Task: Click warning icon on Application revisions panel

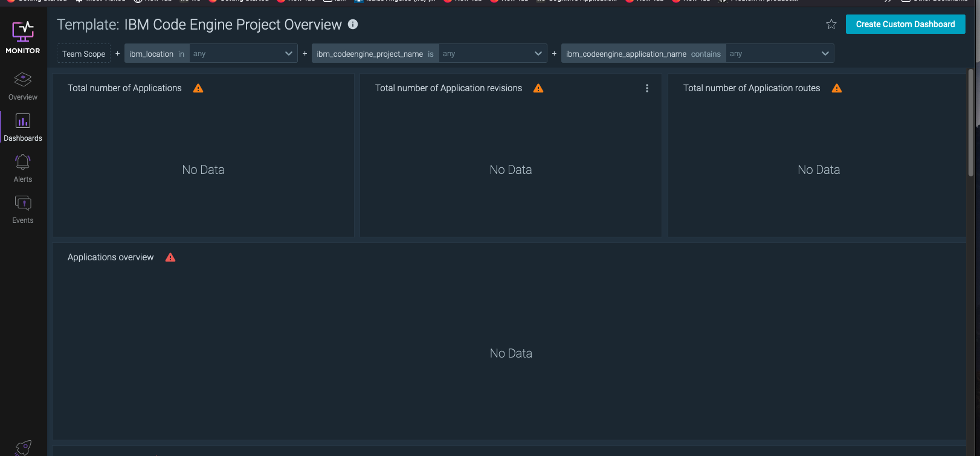Action: (x=538, y=88)
